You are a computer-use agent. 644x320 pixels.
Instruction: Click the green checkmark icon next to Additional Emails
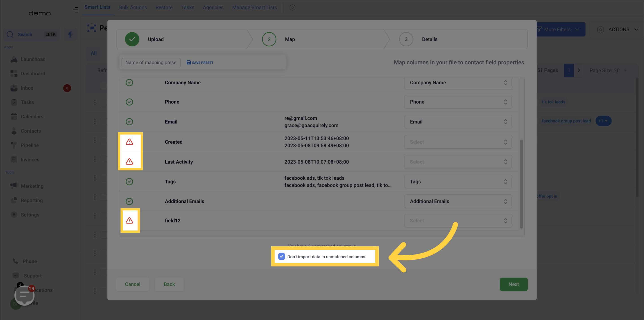[x=129, y=201]
